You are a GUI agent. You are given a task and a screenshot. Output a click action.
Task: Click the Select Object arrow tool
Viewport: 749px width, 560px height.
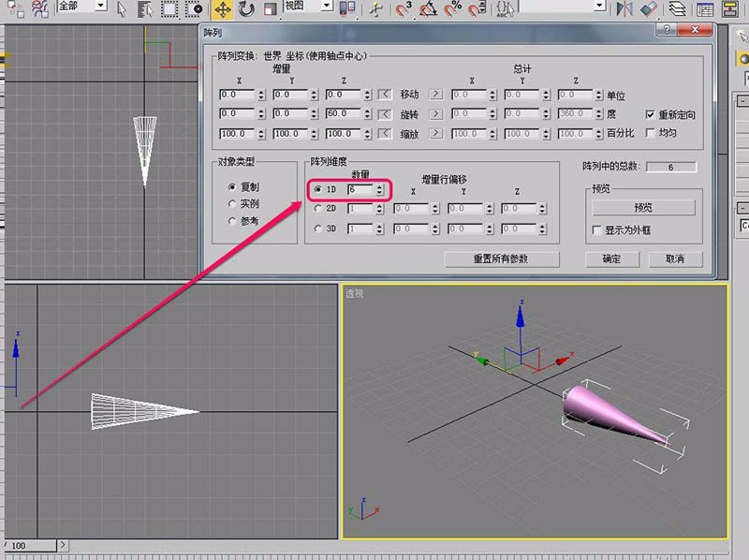click(x=123, y=9)
